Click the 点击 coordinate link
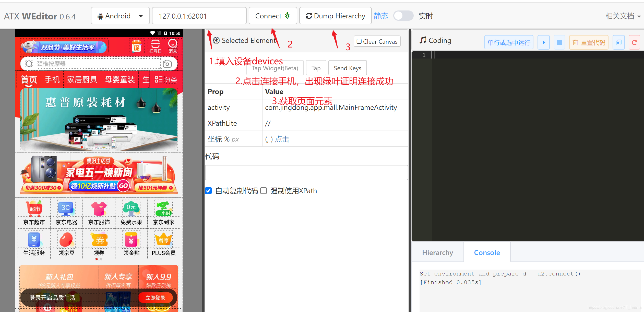Screen dimensions: 644x312 282,139
